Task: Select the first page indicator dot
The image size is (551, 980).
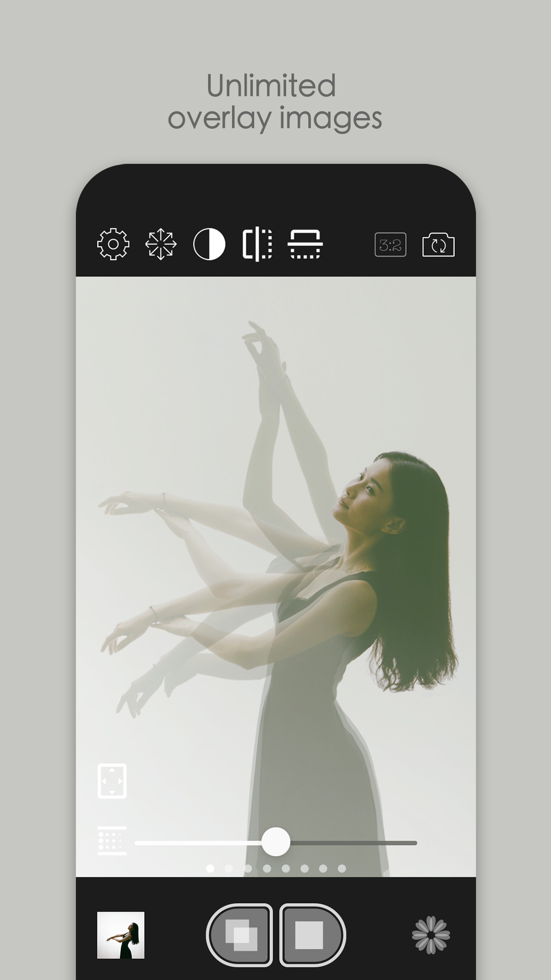Action: pos(210,869)
